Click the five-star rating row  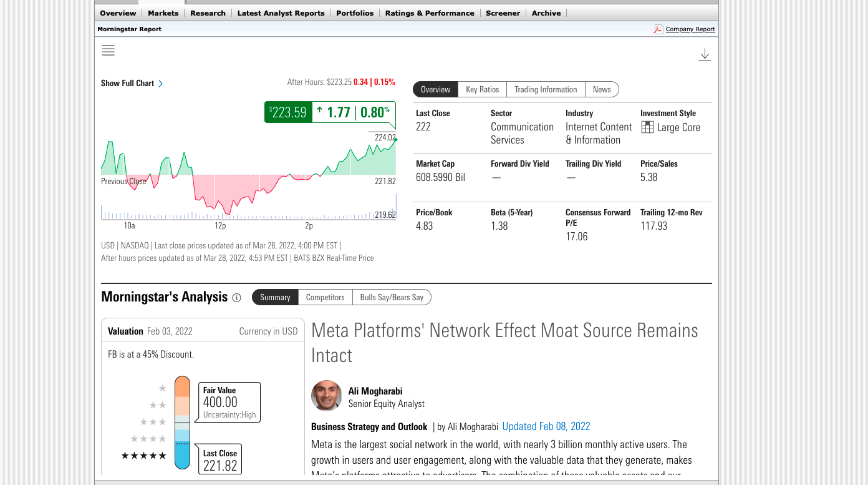coord(144,456)
